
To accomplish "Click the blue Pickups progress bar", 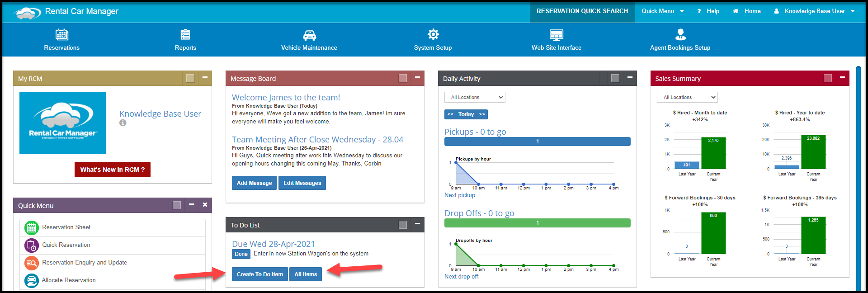I will 538,142.
